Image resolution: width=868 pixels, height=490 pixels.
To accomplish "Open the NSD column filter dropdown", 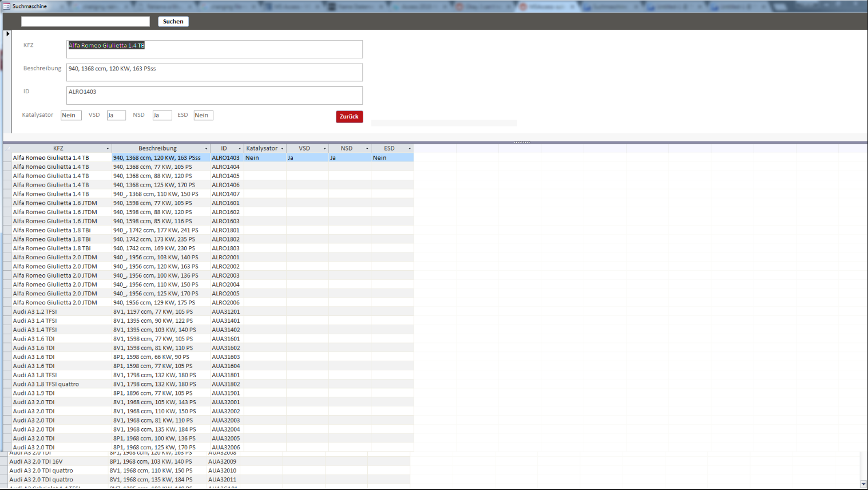I will [367, 149].
